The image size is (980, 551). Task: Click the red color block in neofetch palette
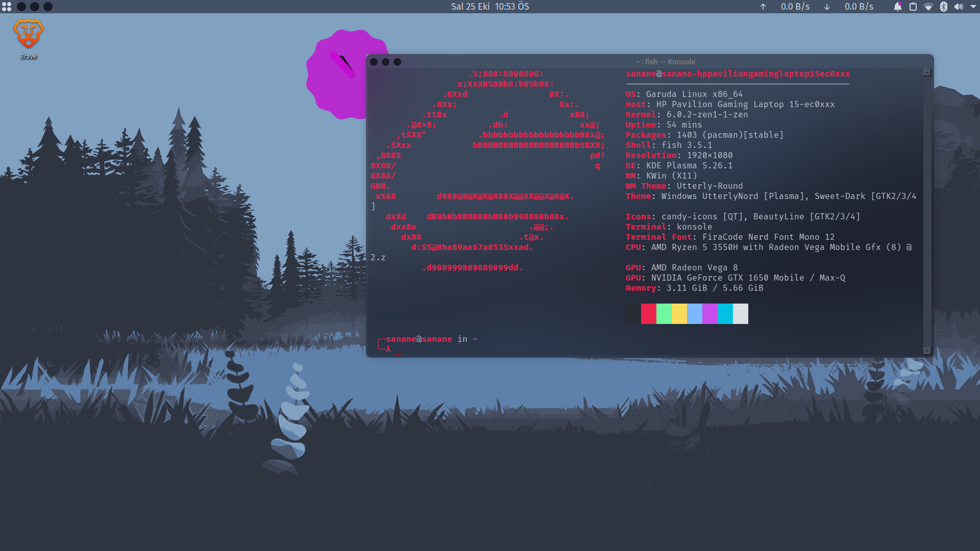point(648,314)
